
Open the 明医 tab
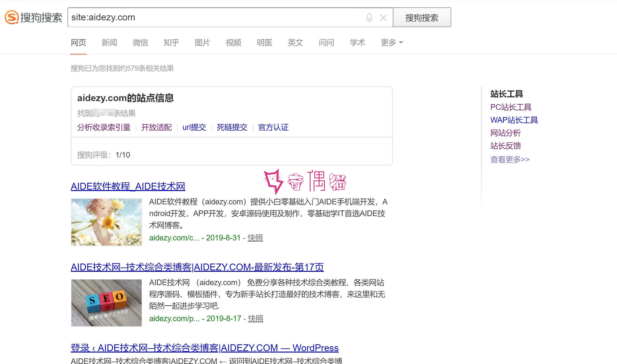click(x=264, y=42)
